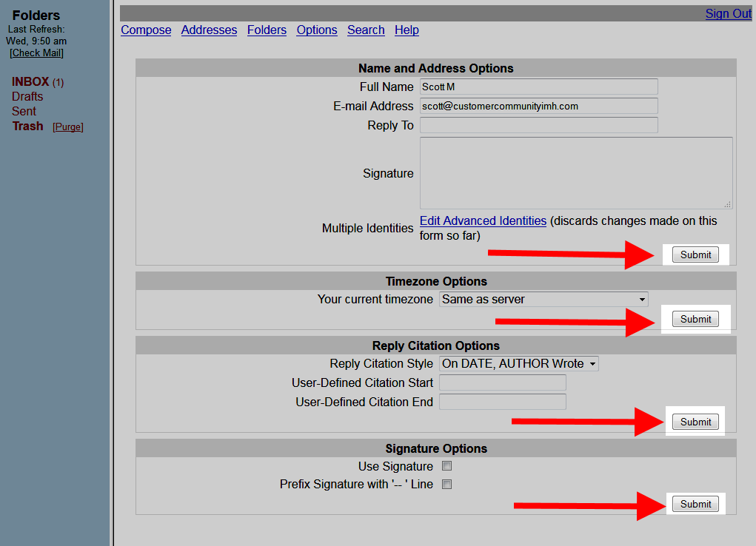Click Check Mail in sidebar
Viewport: 756px width, 546px height.
click(36, 53)
